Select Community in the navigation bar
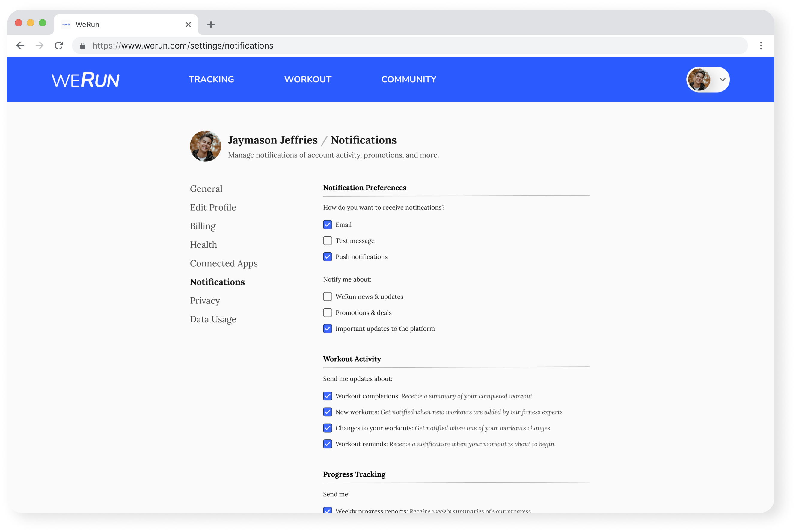Viewport: 796px width, 532px height. (x=409, y=79)
